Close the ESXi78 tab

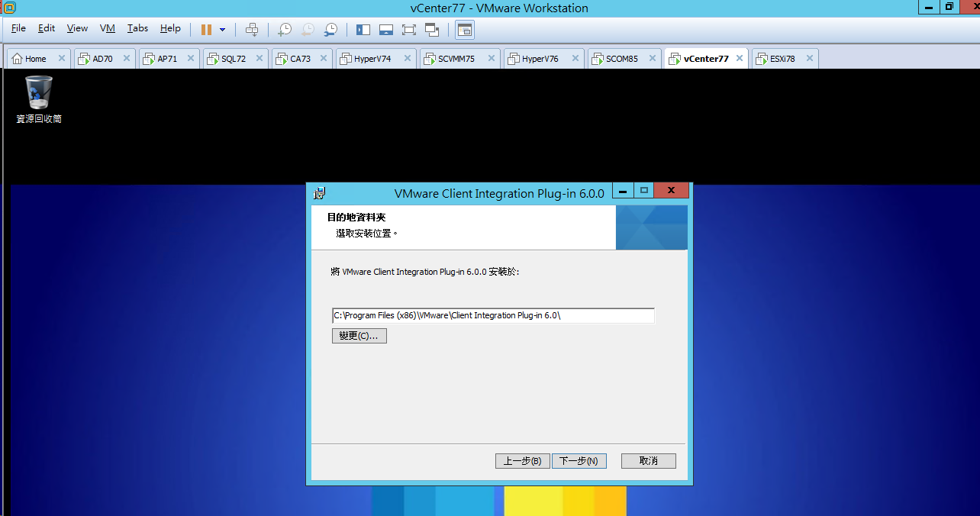pyautogui.click(x=809, y=59)
